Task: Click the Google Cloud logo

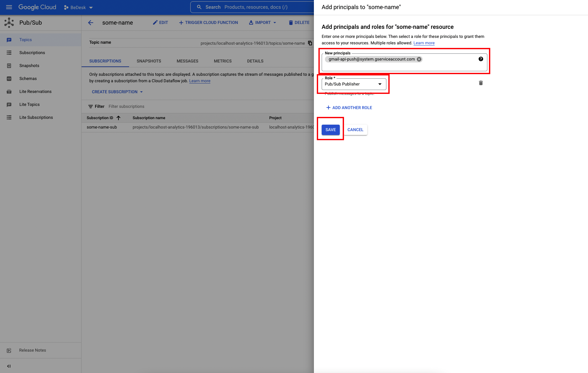Action: pos(37,7)
